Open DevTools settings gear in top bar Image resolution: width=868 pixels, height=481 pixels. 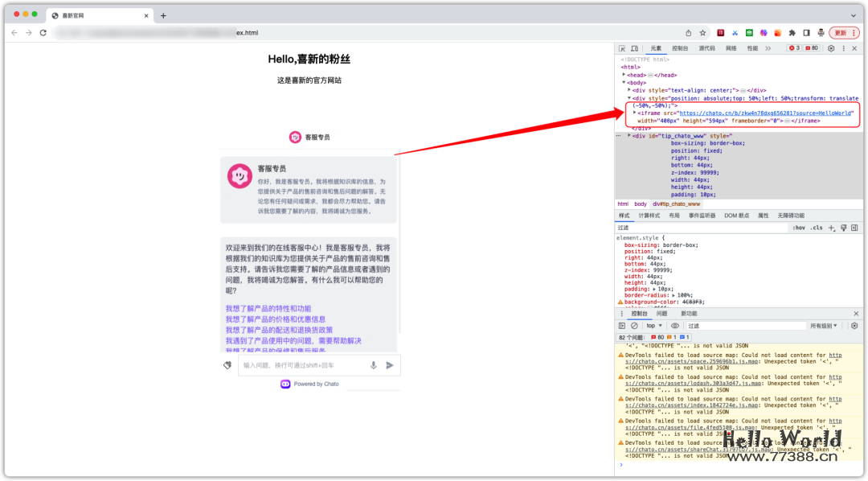832,48
